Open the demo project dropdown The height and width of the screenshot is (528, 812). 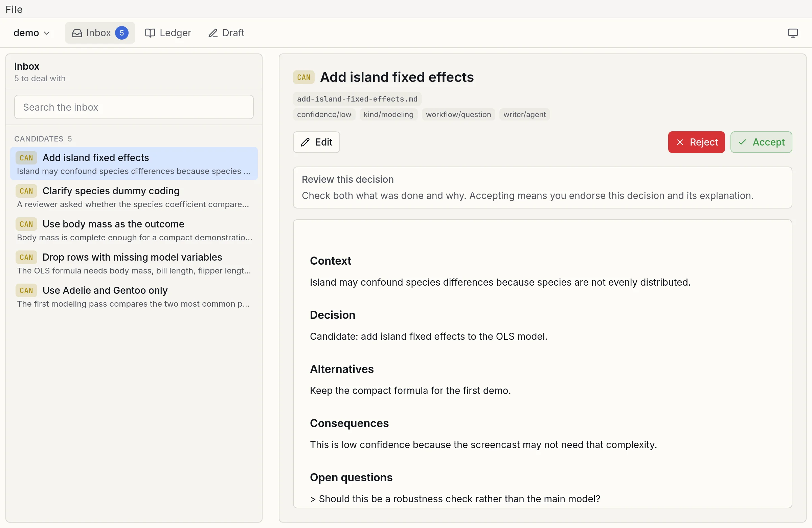coord(32,33)
